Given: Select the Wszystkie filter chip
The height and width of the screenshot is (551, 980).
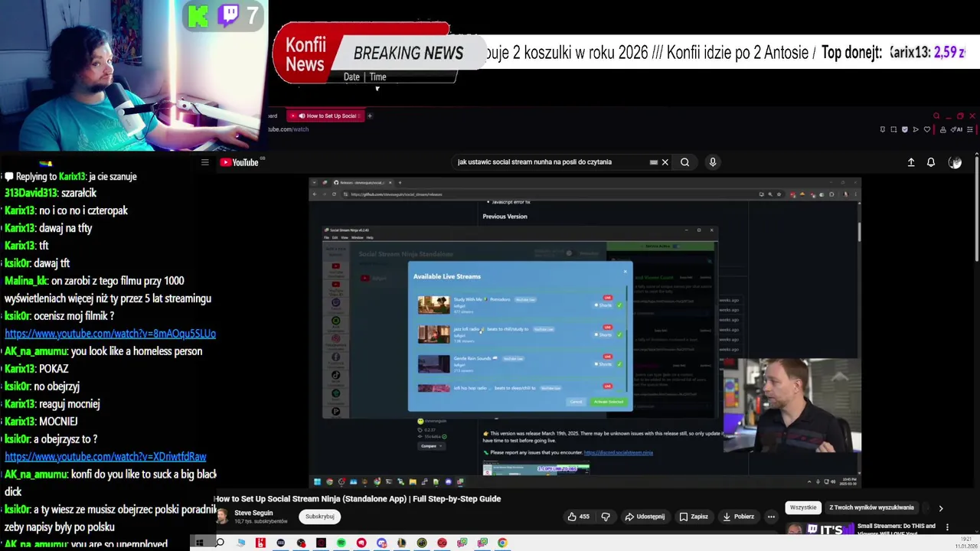Looking at the screenshot, I should click(803, 507).
